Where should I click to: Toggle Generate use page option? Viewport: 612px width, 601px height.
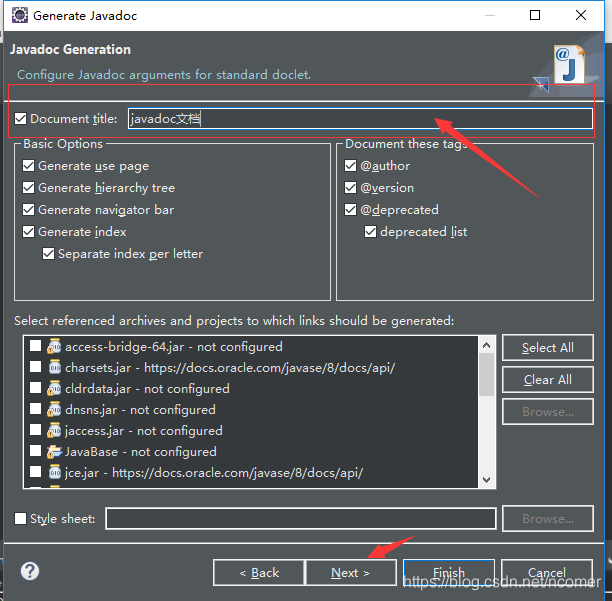[28, 166]
